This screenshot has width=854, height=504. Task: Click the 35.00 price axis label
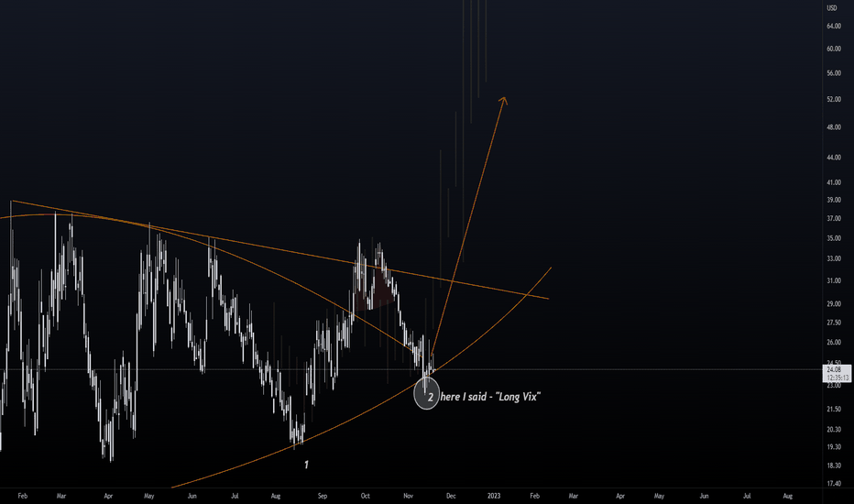(x=834, y=238)
